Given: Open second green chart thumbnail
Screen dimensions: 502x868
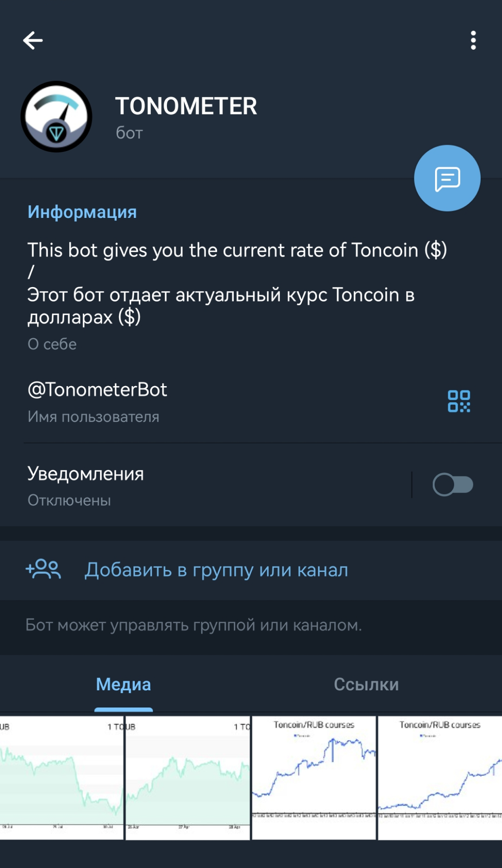Looking at the screenshot, I should point(188,778).
